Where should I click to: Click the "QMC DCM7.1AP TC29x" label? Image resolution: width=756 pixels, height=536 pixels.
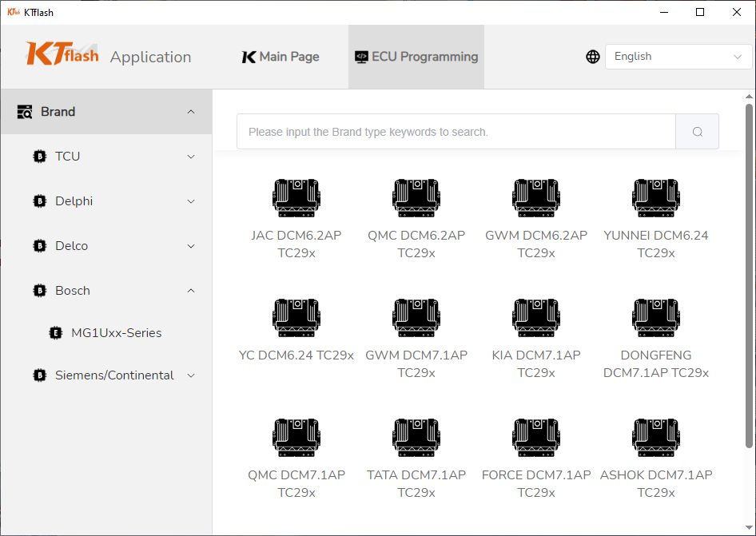point(296,483)
